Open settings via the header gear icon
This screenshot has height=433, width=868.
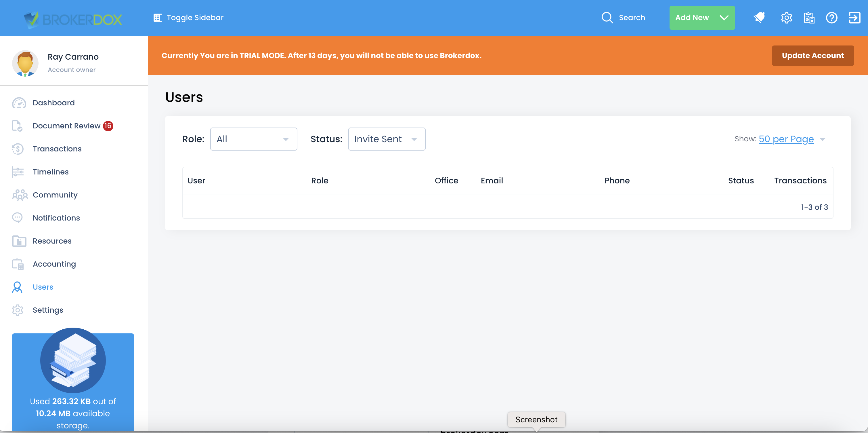[x=786, y=18]
